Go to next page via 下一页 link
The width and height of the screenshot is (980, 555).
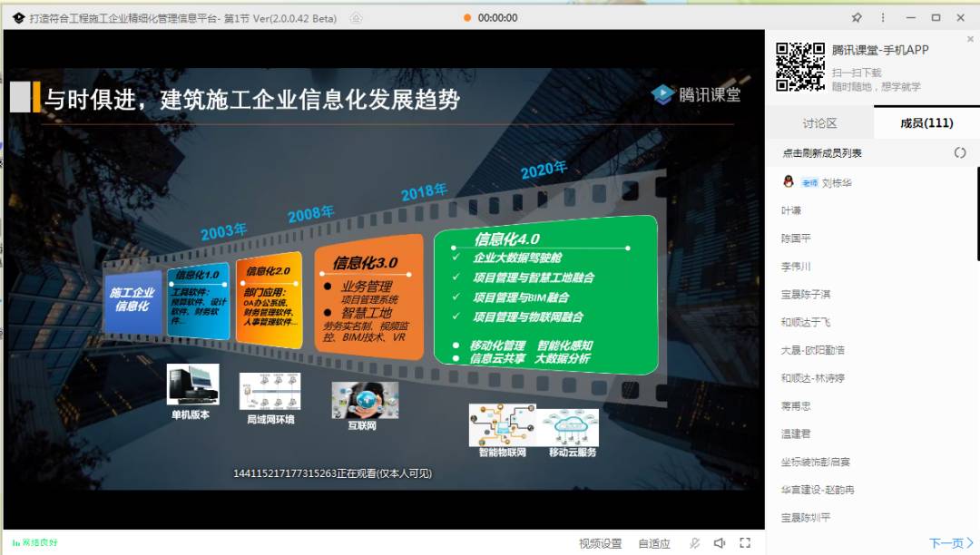[946, 542]
